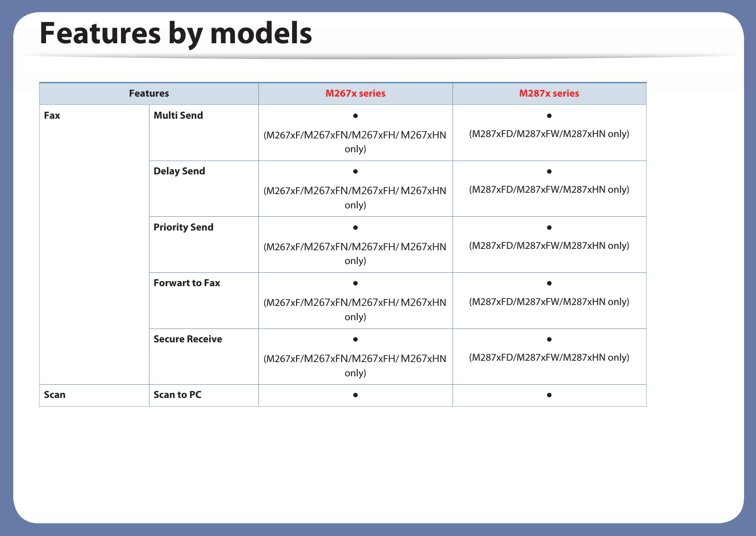The image size is (756, 536).
Task: Click the 'Scan to PC' feature label
Action: [178, 395]
